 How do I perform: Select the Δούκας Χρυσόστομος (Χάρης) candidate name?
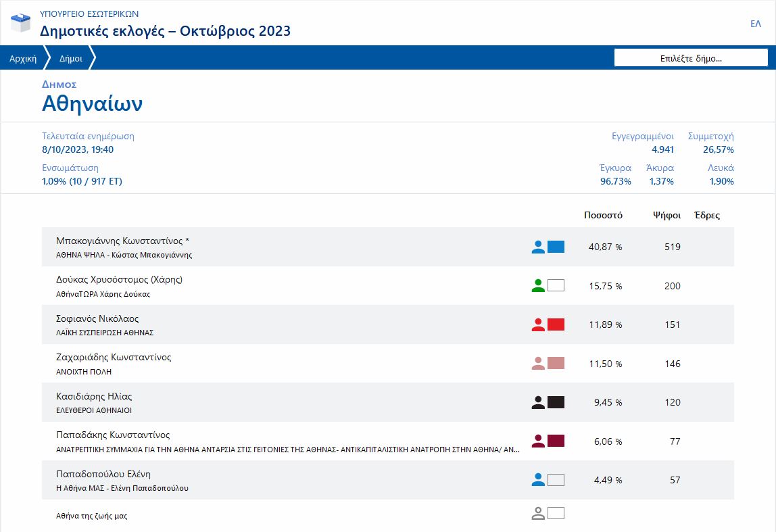click(x=120, y=280)
